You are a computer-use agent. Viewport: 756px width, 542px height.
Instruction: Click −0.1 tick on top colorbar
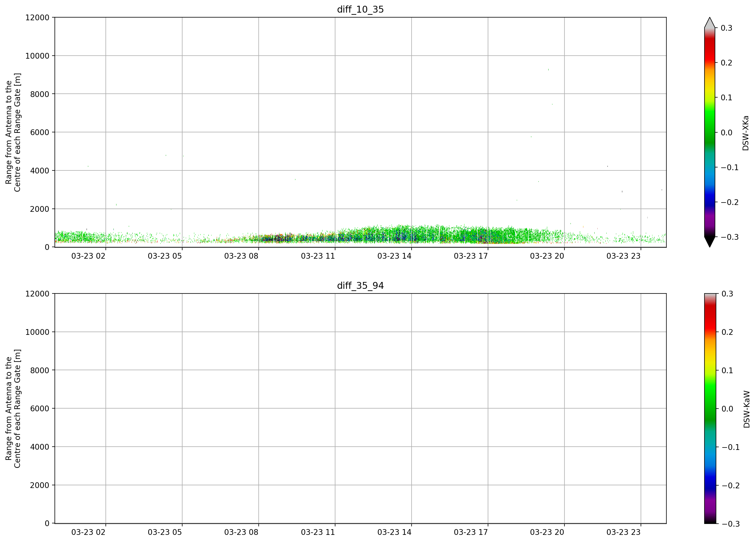click(730, 167)
